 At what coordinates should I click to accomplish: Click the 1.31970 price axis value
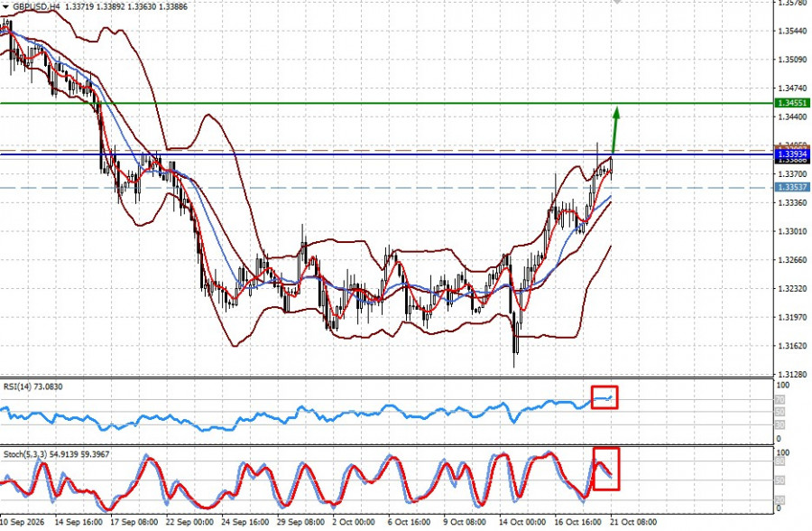tap(792, 317)
